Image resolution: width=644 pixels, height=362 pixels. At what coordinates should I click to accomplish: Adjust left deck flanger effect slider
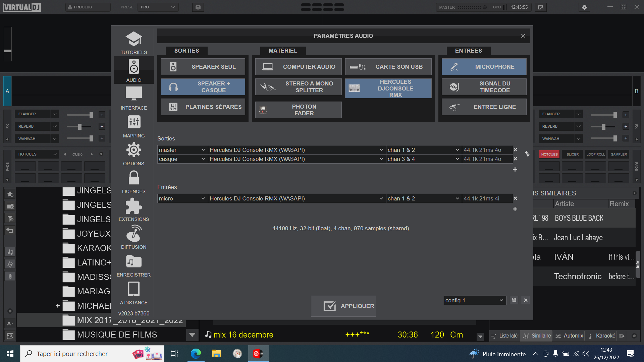pyautogui.click(x=80, y=115)
